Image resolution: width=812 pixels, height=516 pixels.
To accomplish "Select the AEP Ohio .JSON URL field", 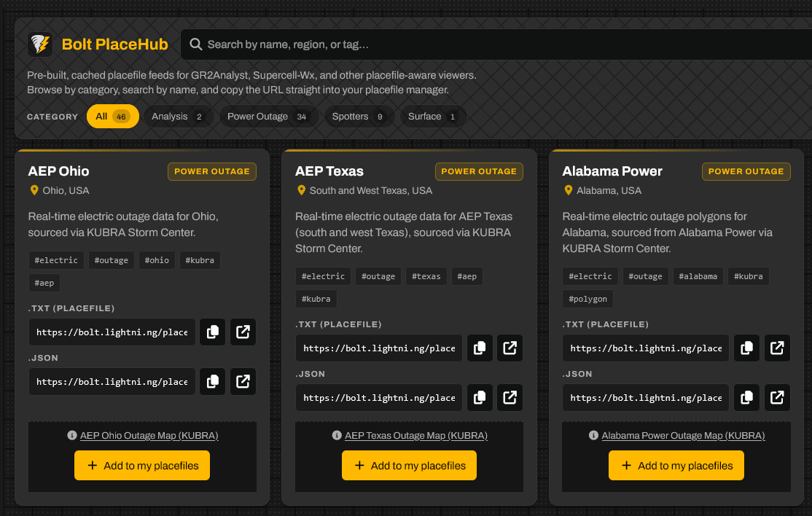I will pyautogui.click(x=112, y=381).
